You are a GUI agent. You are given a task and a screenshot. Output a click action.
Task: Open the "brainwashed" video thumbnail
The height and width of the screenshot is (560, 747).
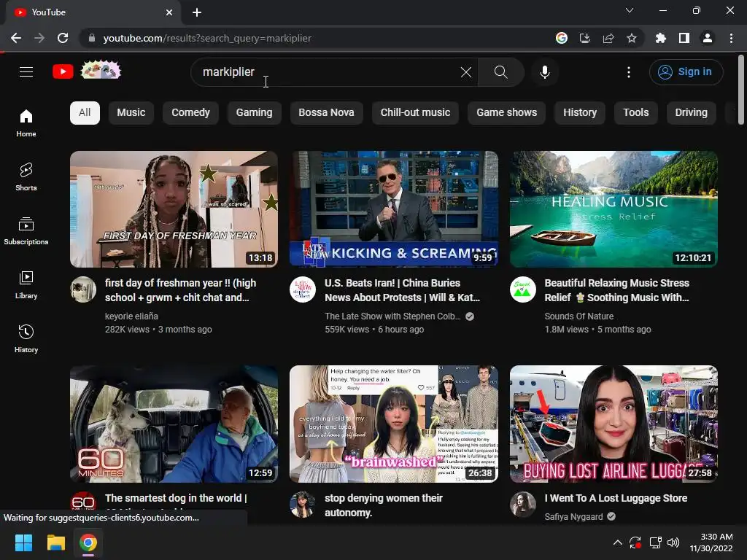394,424
